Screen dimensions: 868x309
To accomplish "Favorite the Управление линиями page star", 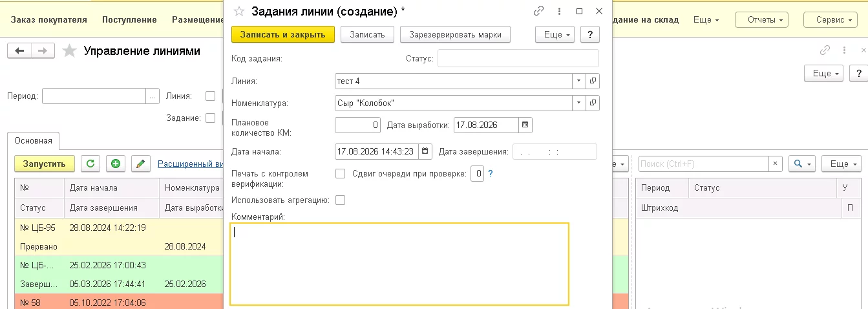I will pos(69,51).
